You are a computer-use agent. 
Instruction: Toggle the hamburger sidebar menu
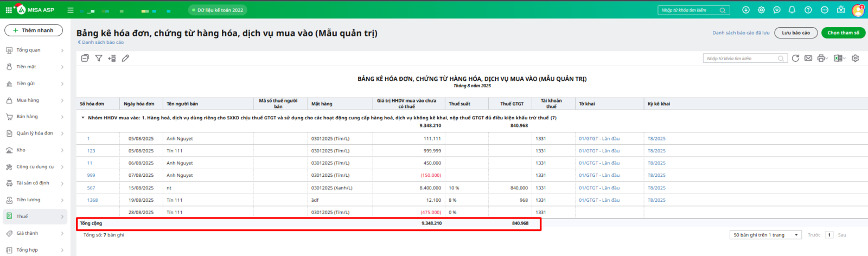(x=71, y=10)
